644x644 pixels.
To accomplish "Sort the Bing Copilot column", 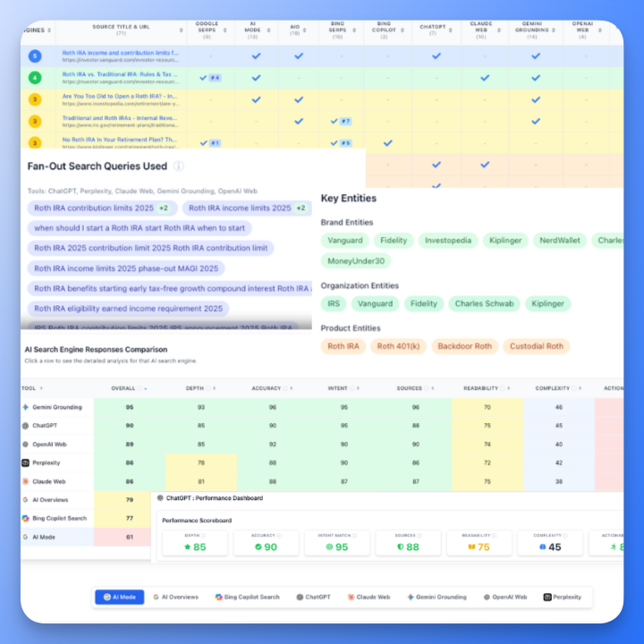I will click(402, 30).
